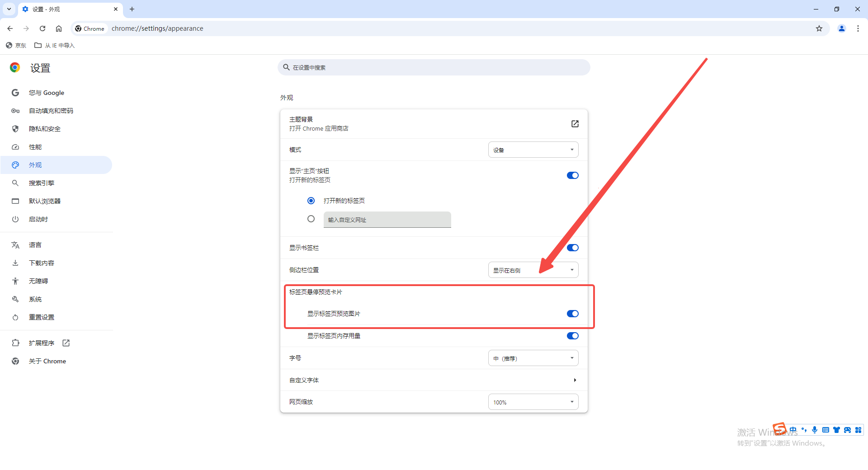Select the custom URL radio button
The width and height of the screenshot is (868, 470).
(x=311, y=219)
